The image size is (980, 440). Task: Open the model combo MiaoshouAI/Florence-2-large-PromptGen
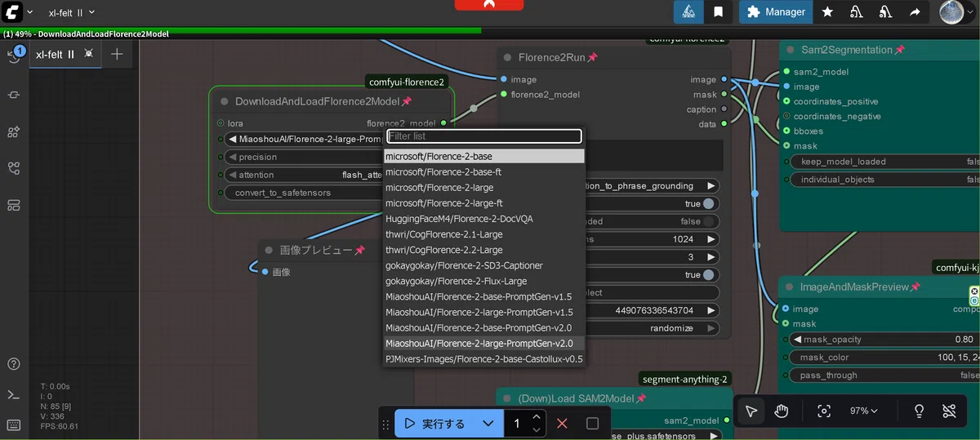tap(302, 139)
